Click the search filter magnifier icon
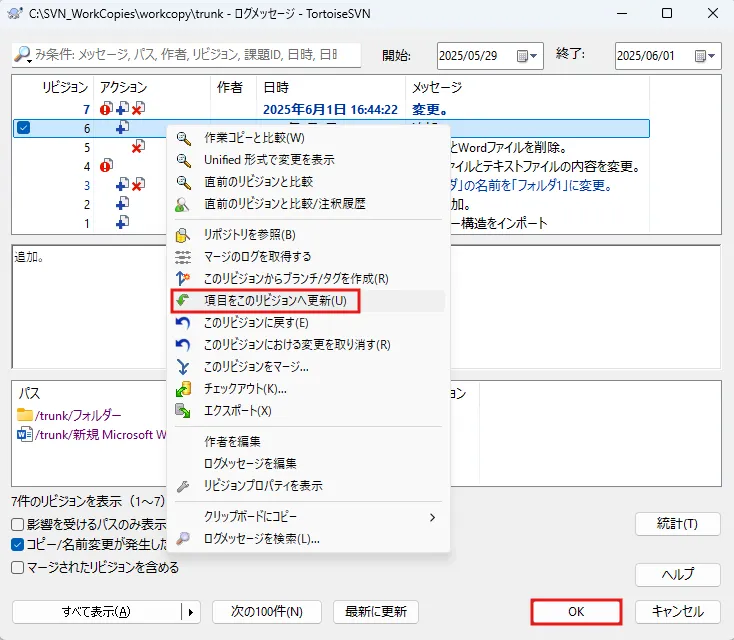Image resolution: width=734 pixels, height=640 pixels. click(22, 55)
